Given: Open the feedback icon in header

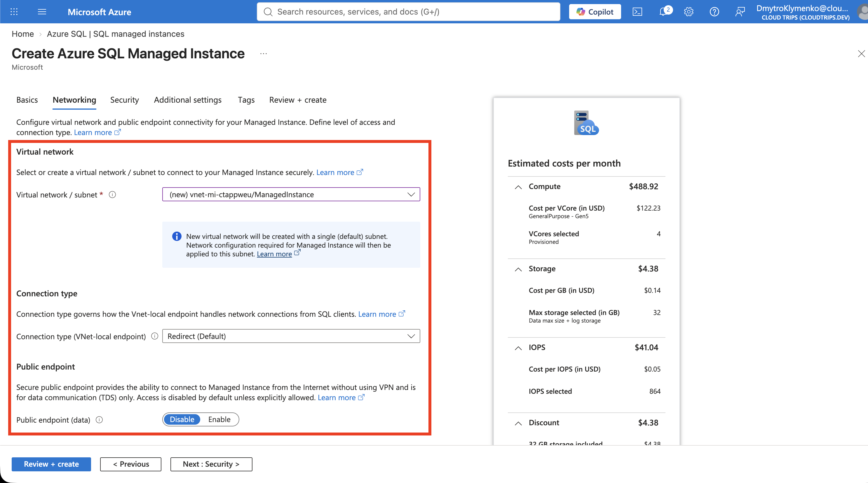Looking at the screenshot, I should (740, 12).
